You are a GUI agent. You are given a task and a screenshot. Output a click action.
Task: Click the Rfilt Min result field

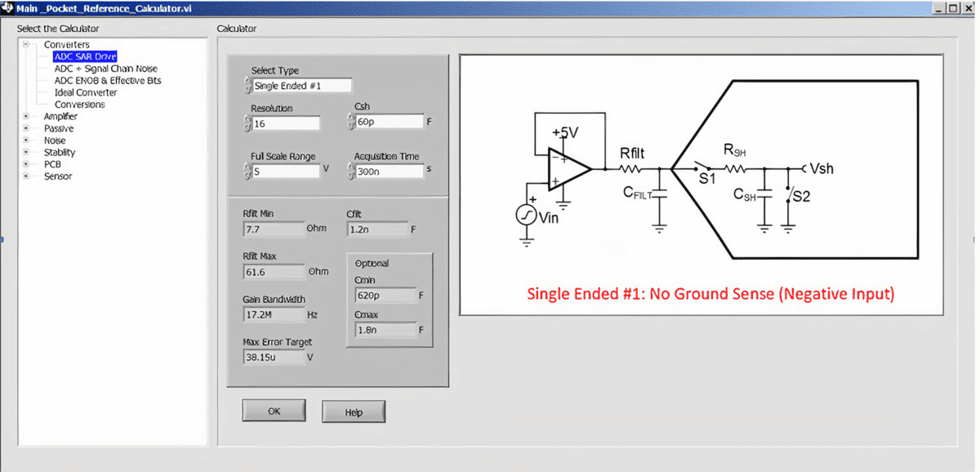pyautogui.click(x=273, y=229)
